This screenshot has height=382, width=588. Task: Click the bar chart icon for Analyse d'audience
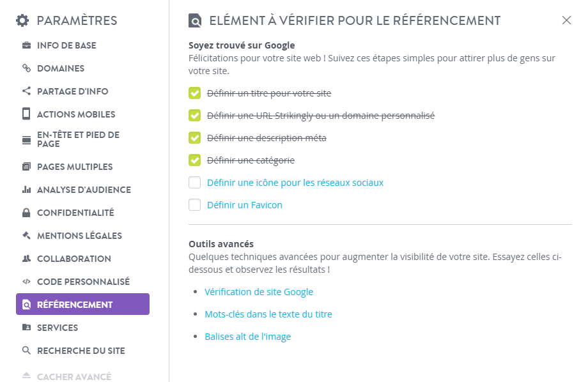26,190
